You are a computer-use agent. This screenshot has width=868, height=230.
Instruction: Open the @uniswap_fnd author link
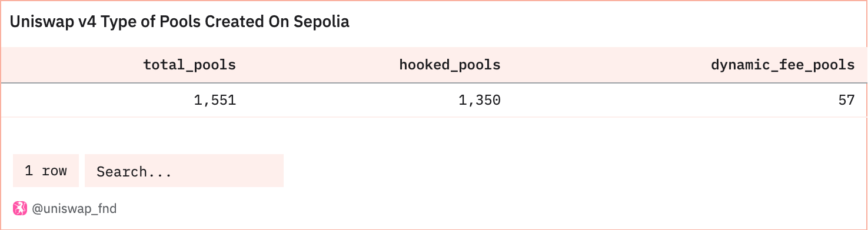[74, 208]
